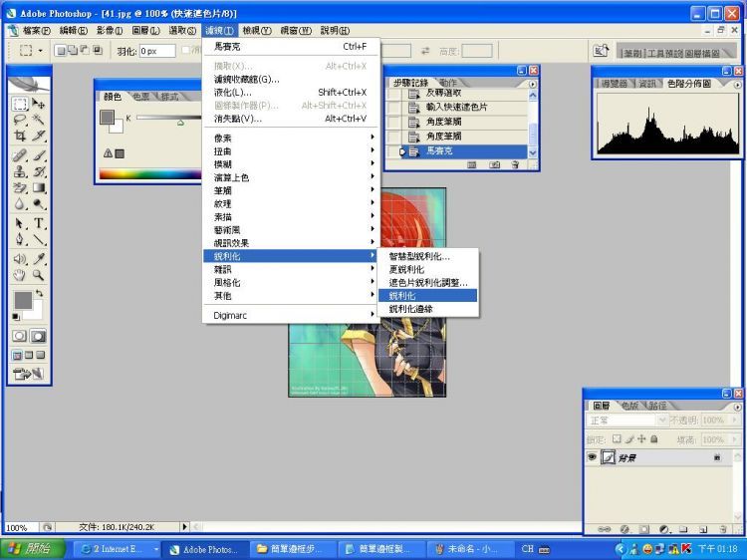Switch to the 動作 tab
This screenshot has height=560, width=747.
coord(448,83)
